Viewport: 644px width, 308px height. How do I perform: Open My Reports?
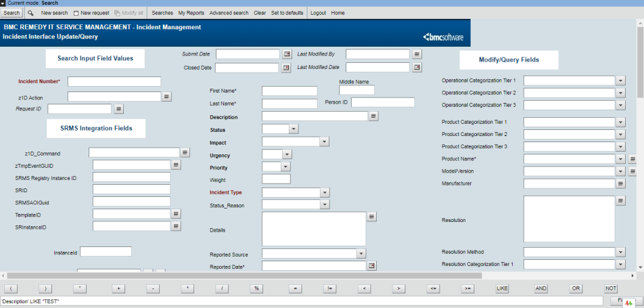pyautogui.click(x=191, y=13)
